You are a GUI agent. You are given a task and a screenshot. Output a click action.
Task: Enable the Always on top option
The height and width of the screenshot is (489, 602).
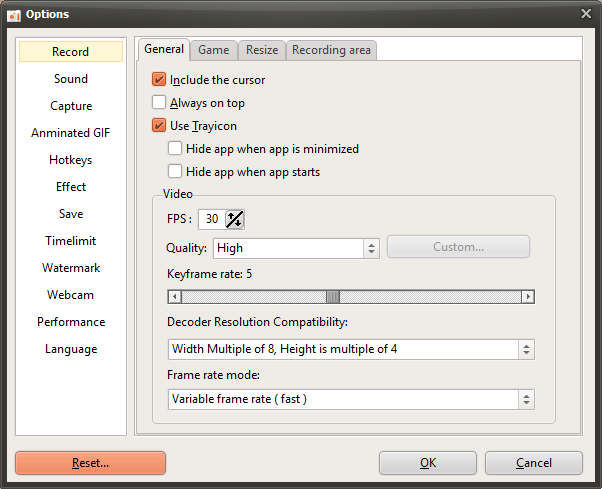pyautogui.click(x=158, y=102)
